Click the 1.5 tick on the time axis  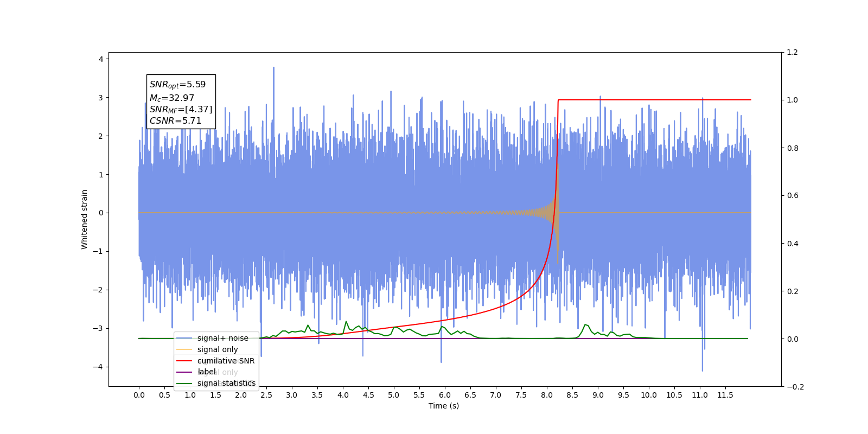click(x=215, y=395)
